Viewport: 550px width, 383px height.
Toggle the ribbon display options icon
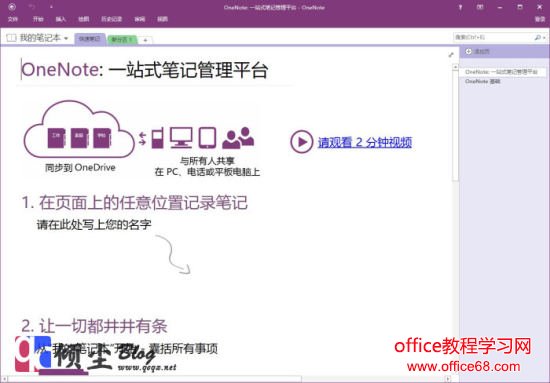(480, 7)
